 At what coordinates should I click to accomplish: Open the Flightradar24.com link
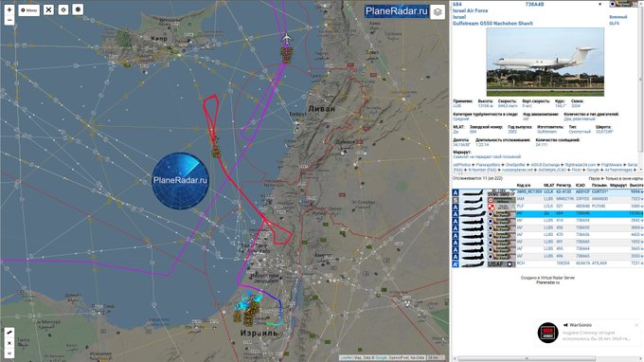click(580, 165)
